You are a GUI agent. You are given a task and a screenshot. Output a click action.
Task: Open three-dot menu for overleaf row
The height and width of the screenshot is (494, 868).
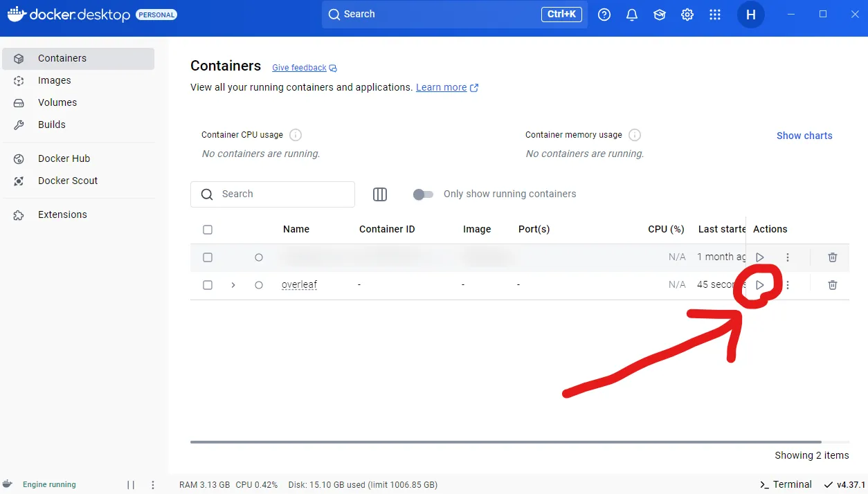pos(788,285)
